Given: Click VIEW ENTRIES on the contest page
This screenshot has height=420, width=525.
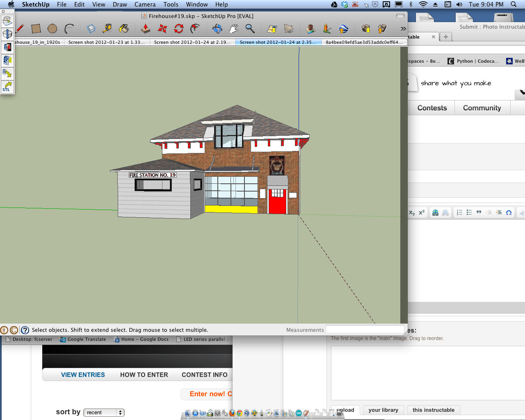Looking at the screenshot, I should [83, 375].
